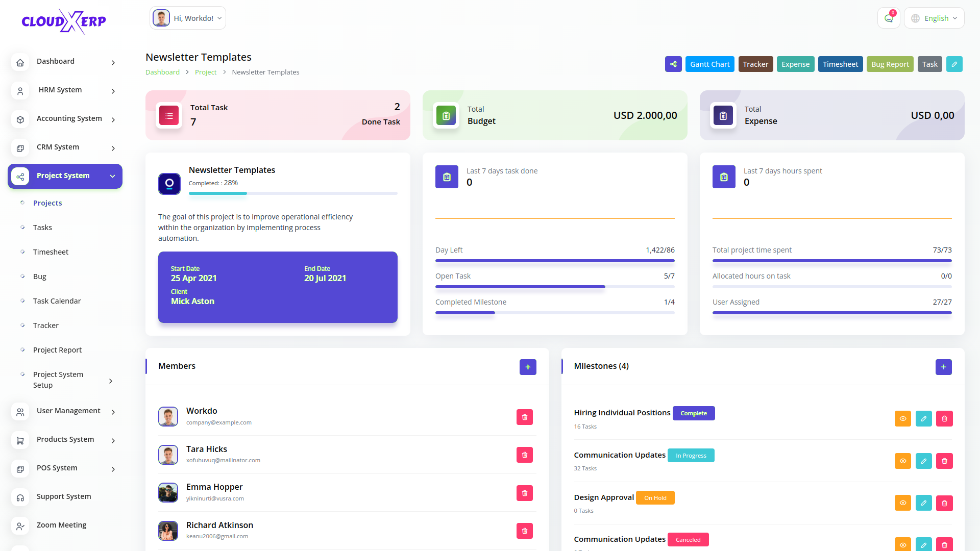Open Task Calendar in the sidebar
This screenshot has width=980, height=551.
pyautogui.click(x=57, y=301)
